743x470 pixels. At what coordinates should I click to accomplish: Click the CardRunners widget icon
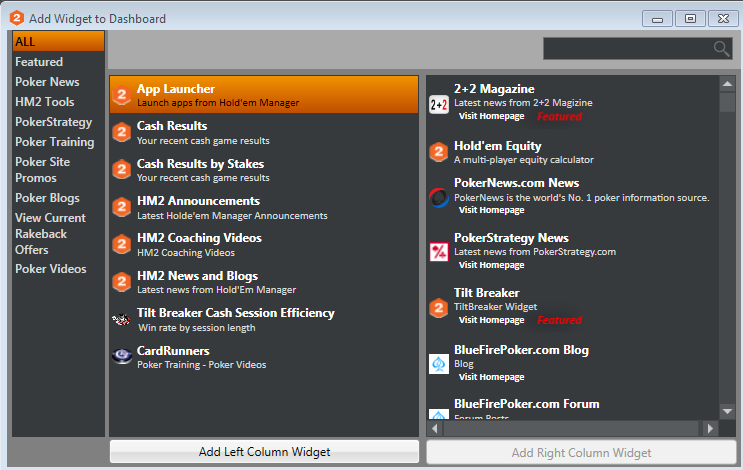122,356
